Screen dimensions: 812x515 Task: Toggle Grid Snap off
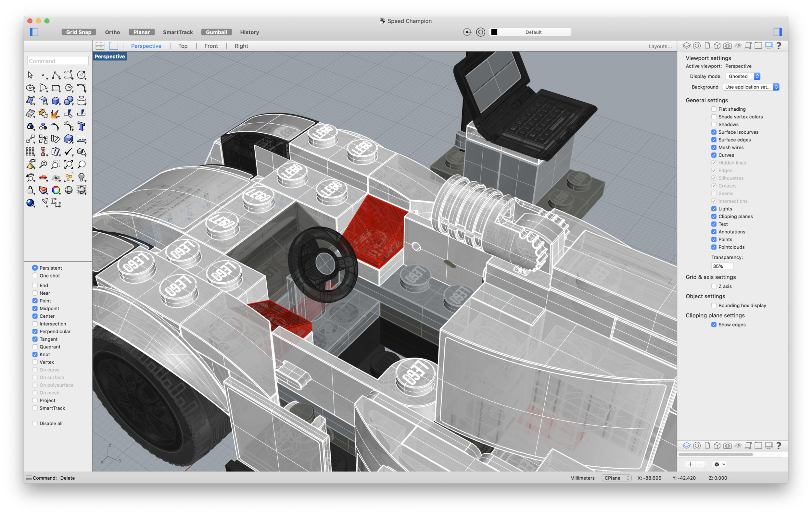click(x=79, y=32)
